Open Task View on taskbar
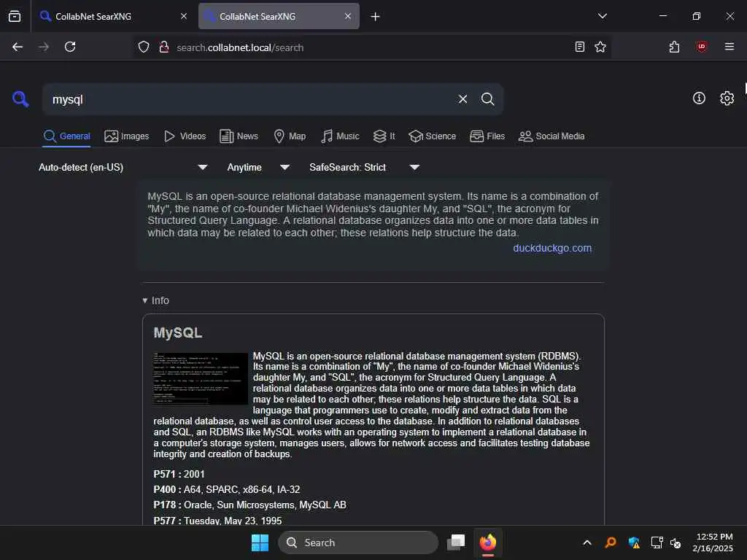Image resolution: width=747 pixels, height=560 pixels. click(x=456, y=542)
